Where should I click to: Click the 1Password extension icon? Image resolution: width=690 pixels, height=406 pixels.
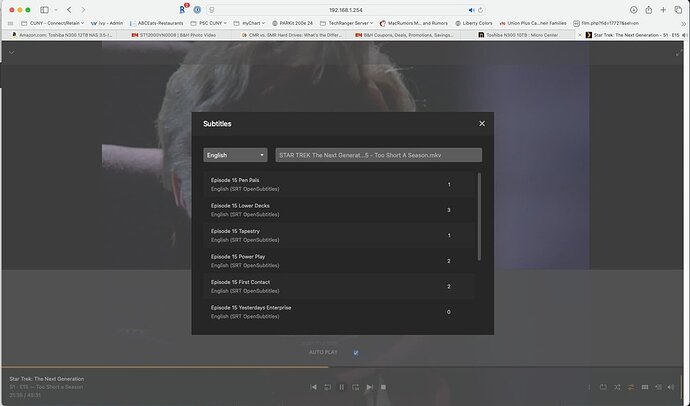[197, 10]
